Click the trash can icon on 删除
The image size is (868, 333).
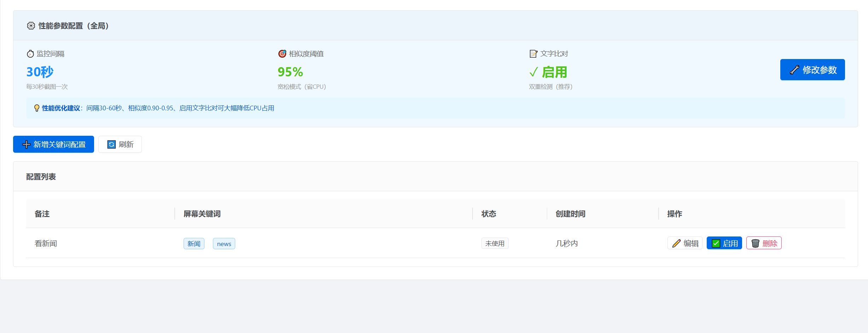pos(755,244)
